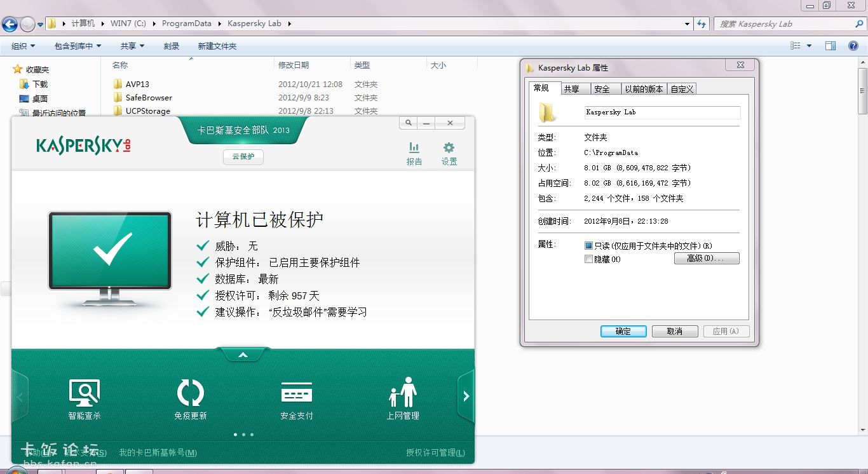Sort by the 名称 Name column header
Viewport: 868px width, 474px height.
coord(120,65)
